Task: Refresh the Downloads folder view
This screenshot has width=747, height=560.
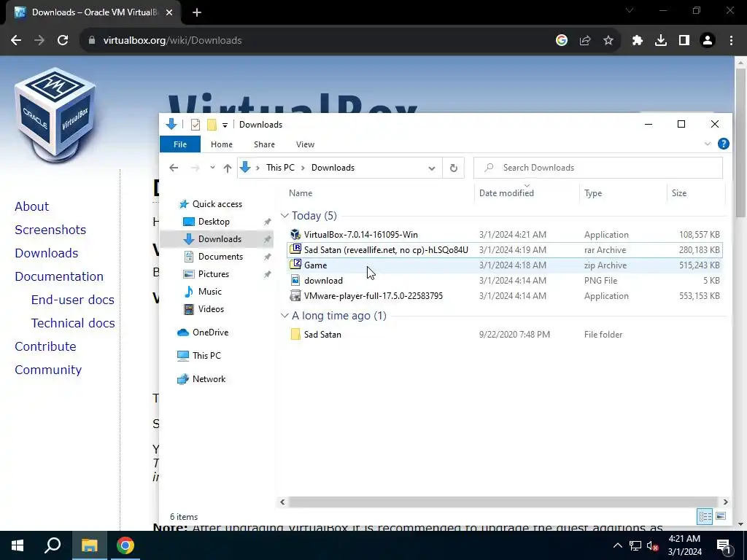Action: point(454,168)
